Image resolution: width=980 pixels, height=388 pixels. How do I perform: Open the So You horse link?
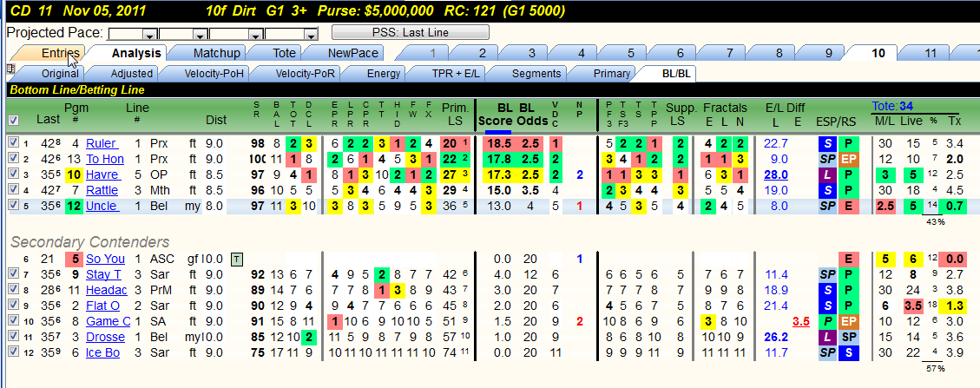[105, 259]
